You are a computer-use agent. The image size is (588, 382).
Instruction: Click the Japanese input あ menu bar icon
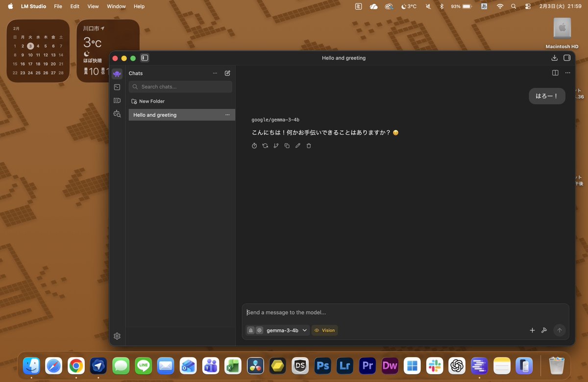(x=484, y=6)
